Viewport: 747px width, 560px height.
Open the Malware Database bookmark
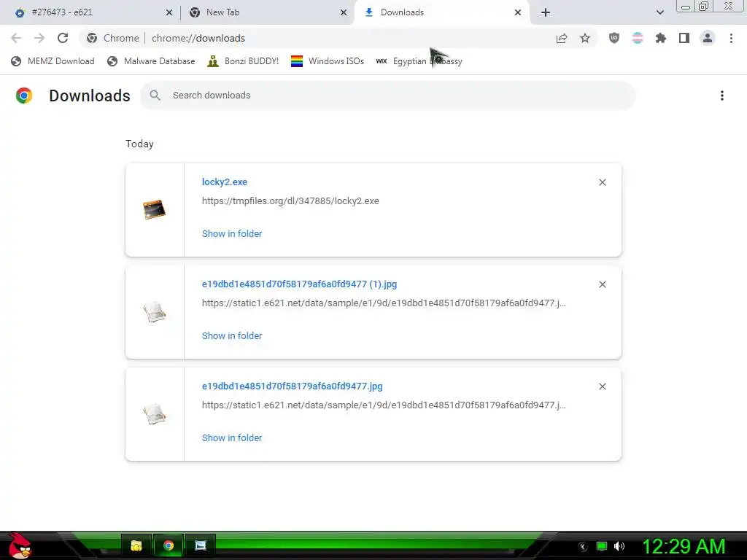151,61
